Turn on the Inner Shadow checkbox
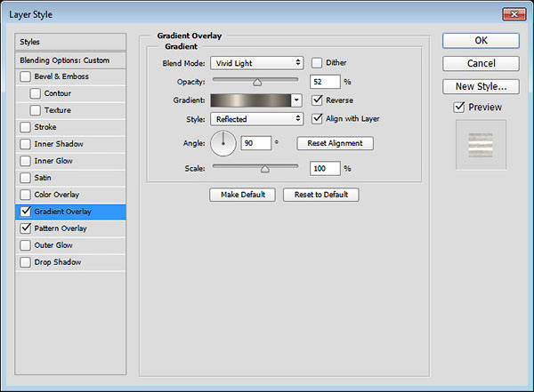 (x=25, y=144)
